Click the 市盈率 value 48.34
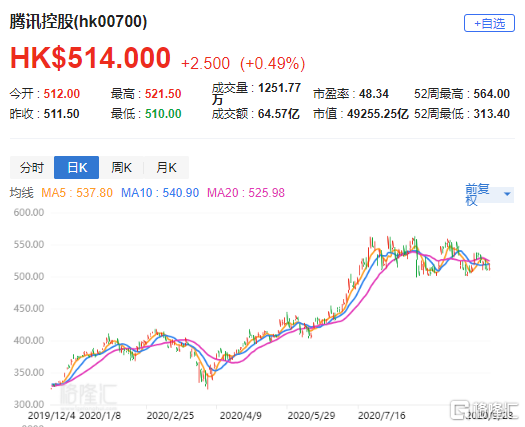 click(374, 94)
